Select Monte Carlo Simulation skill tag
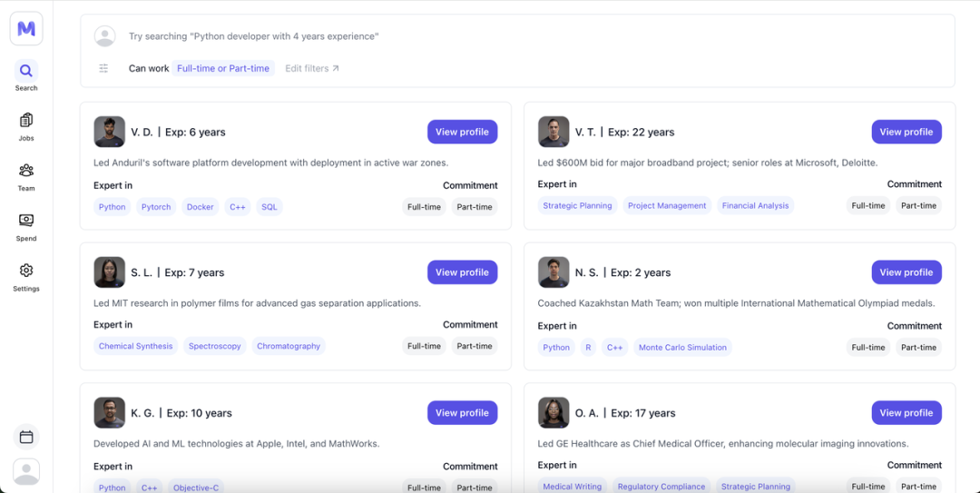 (682, 347)
